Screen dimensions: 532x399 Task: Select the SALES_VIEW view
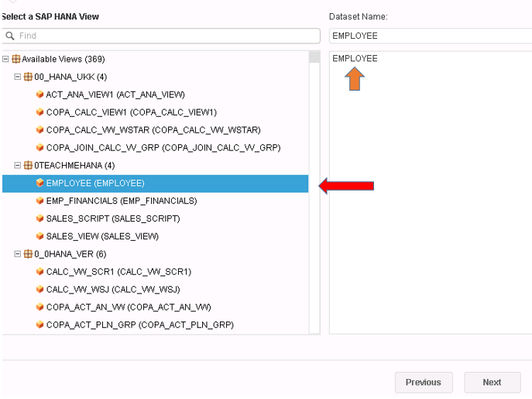click(x=102, y=236)
